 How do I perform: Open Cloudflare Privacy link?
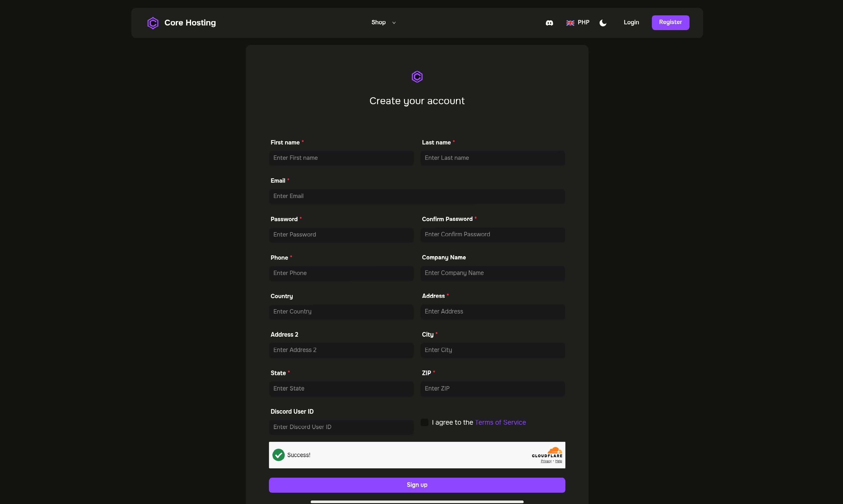pyautogui.click(x=546, y=461)
